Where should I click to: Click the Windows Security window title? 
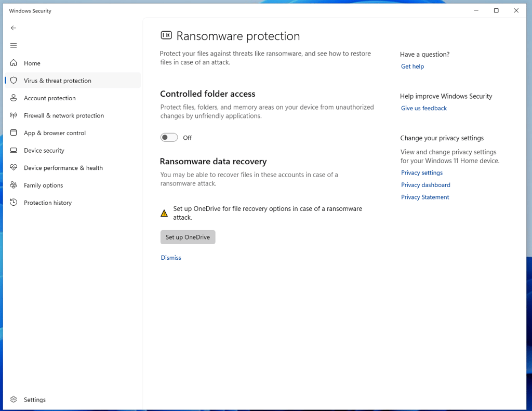(x=30, y=11)
